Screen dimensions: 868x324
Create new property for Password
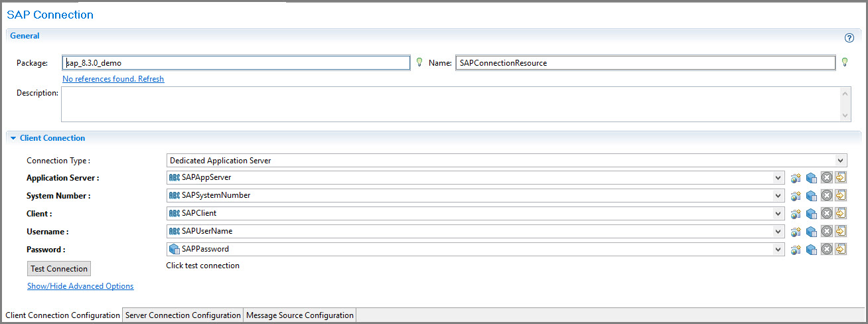click(x=796, y=250)
